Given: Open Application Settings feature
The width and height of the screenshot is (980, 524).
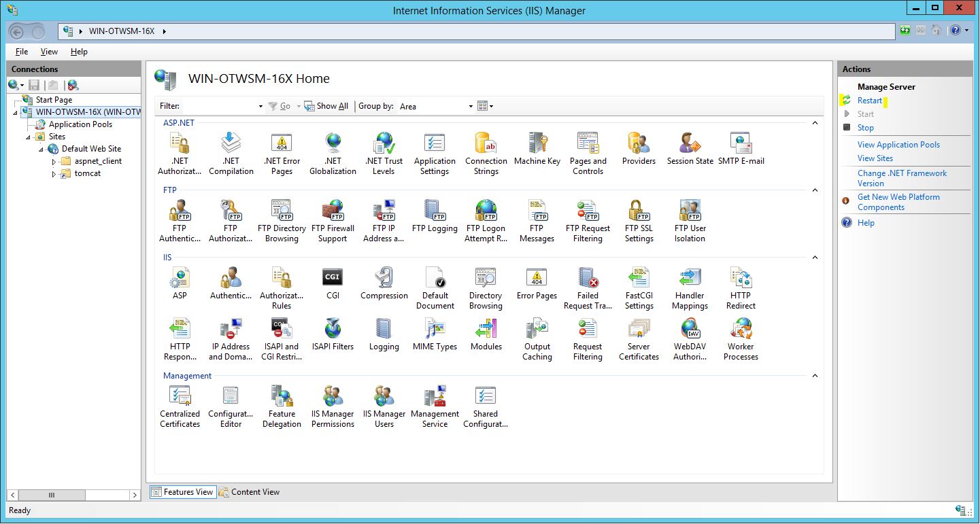Looking at the screenshot, I should (x=435, y=154).
